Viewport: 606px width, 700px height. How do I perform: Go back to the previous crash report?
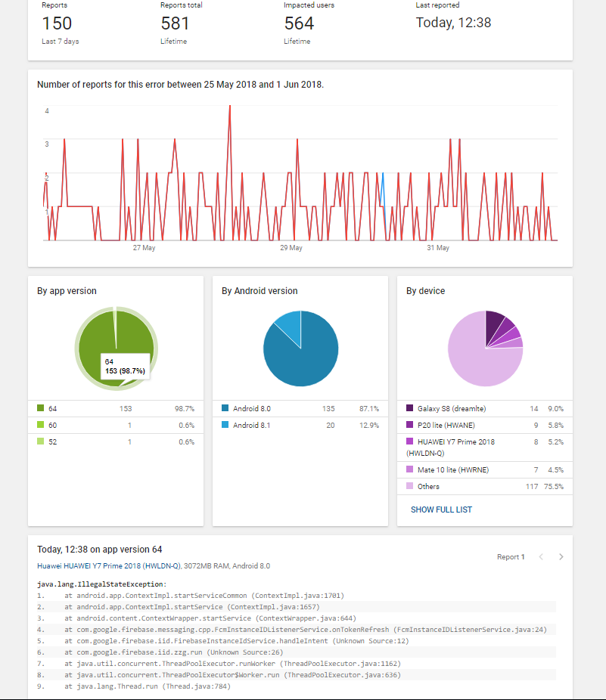[x=541, y=556]
